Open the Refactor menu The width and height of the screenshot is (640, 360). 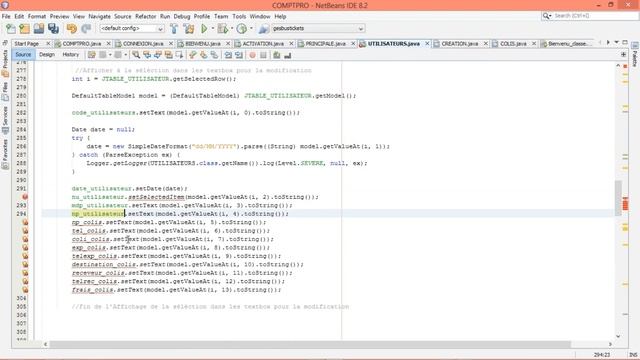[x=145, y=16]
